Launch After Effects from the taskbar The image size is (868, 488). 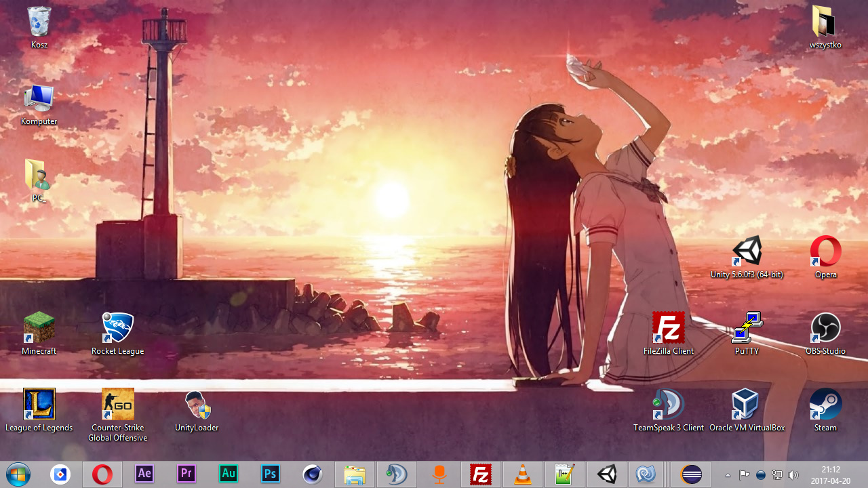click(x=144, y=474)
